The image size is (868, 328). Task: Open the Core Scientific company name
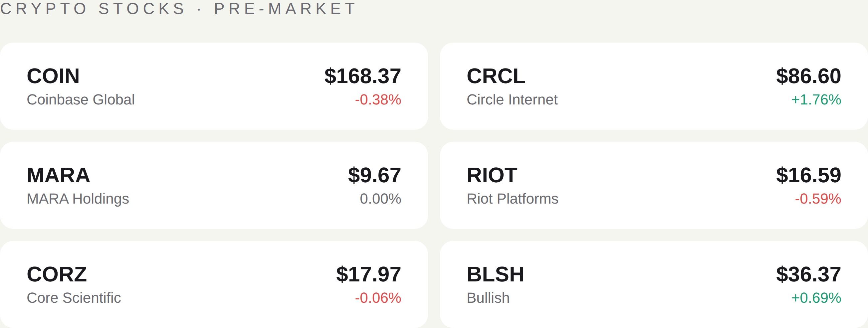75,298
